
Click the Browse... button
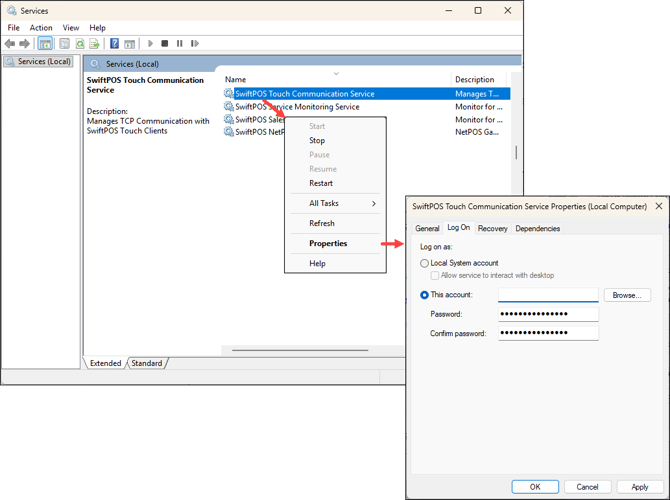point(627,295)
